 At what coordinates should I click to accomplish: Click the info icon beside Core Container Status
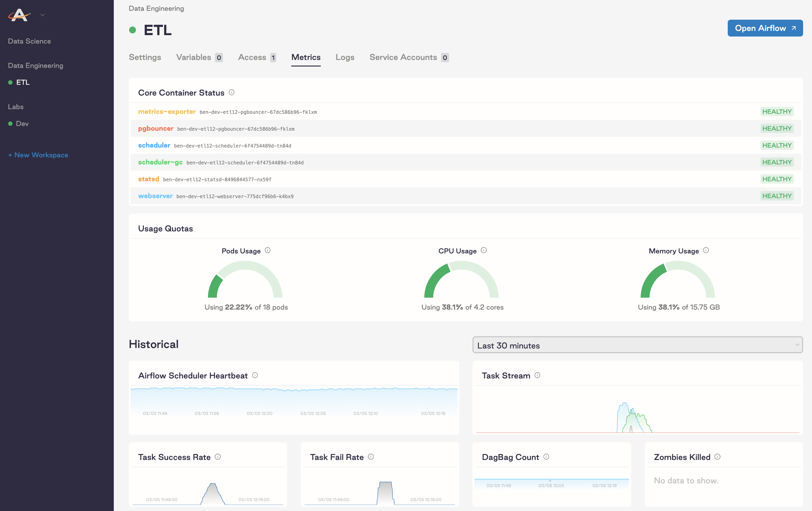pos(232,93)
